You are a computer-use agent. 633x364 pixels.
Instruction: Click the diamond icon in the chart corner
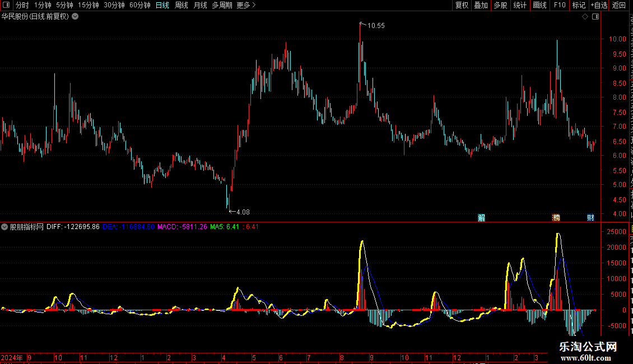[585, 17]
